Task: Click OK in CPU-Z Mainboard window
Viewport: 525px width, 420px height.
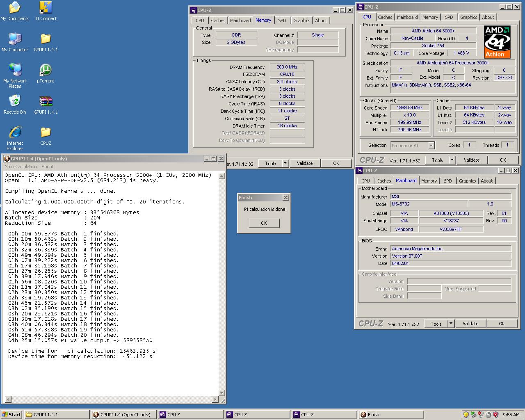Action: click(x=502, y=324)
